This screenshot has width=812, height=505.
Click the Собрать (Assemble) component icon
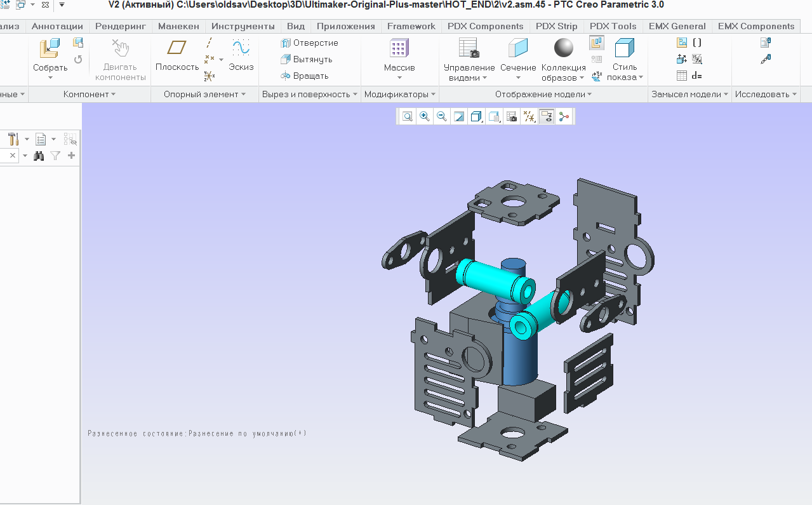click(x=50, y=48)
